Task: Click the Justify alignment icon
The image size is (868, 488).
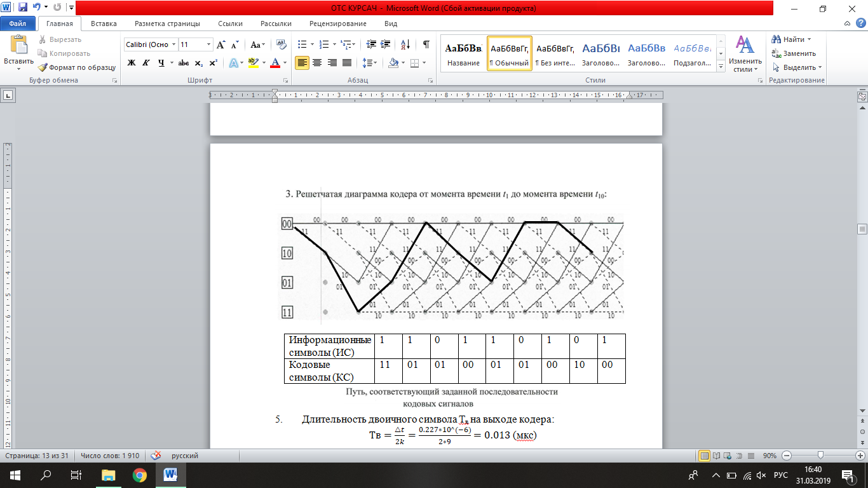Action: pyautogui.click(x=347, y=63)
